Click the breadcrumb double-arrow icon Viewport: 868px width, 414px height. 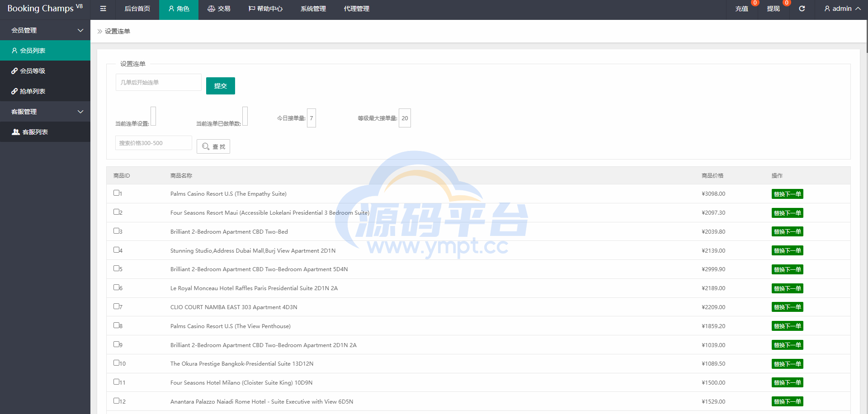click(x=100, y=31)
